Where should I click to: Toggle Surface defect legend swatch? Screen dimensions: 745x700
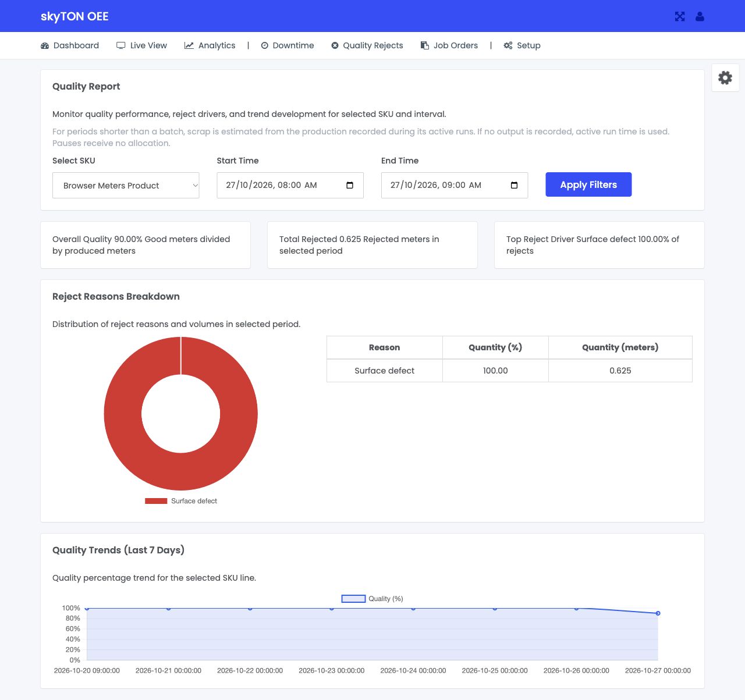156,501
